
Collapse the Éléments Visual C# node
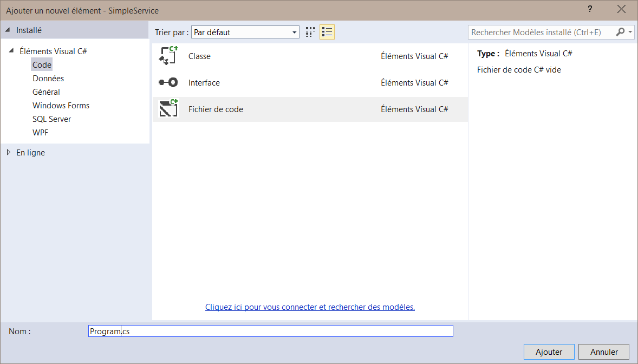click(x=11, y=51)
